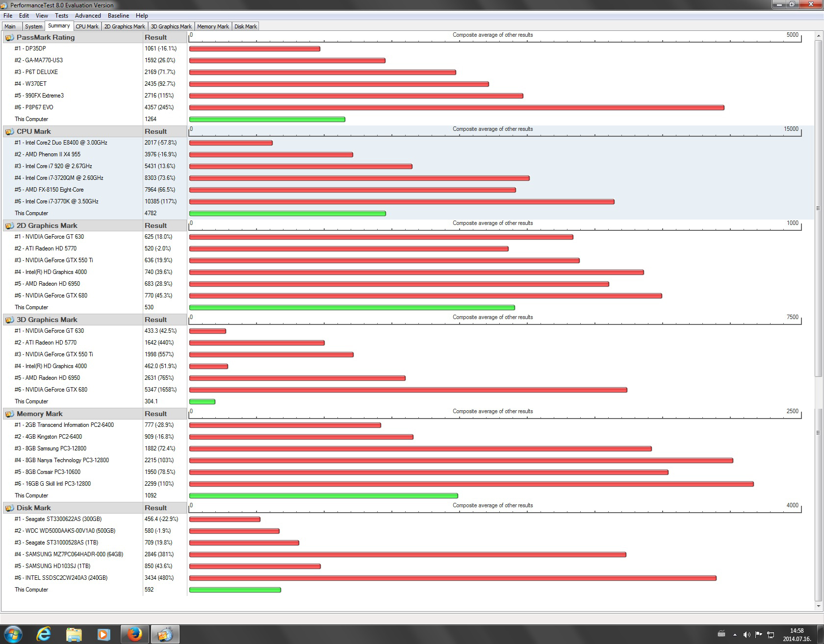824x644 pixels.
Task: Open the Tests menu
Action: (x=61, y=16)
